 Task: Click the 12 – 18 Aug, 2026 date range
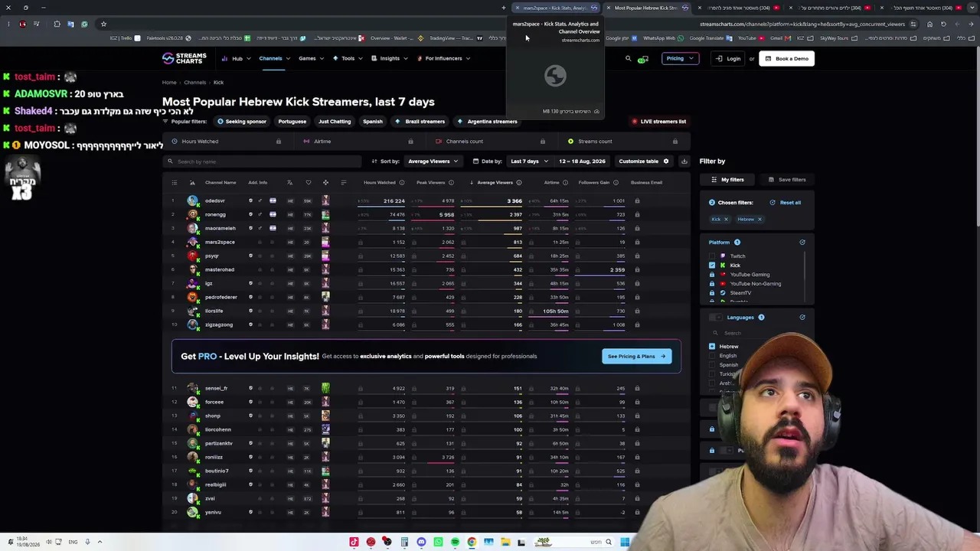click(x=582, y=161)
